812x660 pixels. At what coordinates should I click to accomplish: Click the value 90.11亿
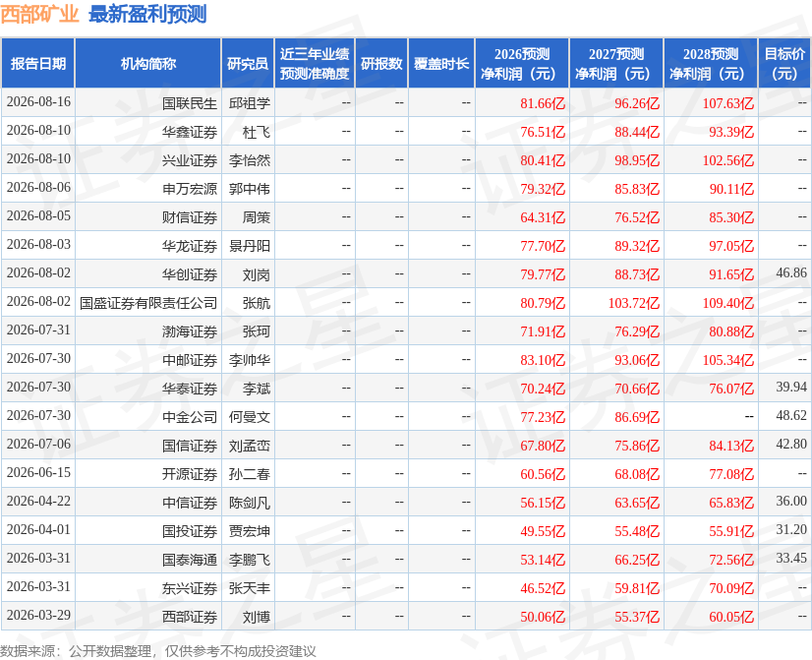pos(731,189)
